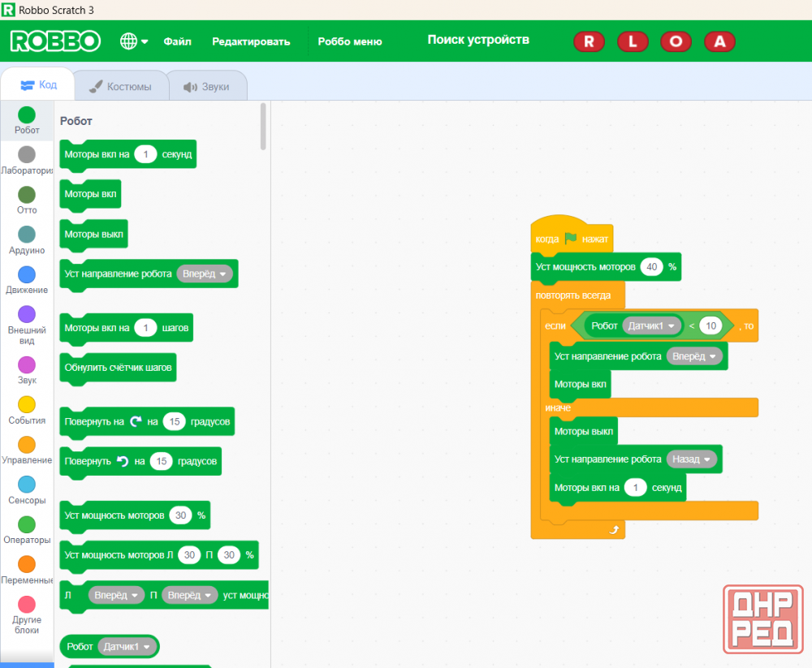
Task: Open the Роббо меню
Action: [x=349, y=41]
